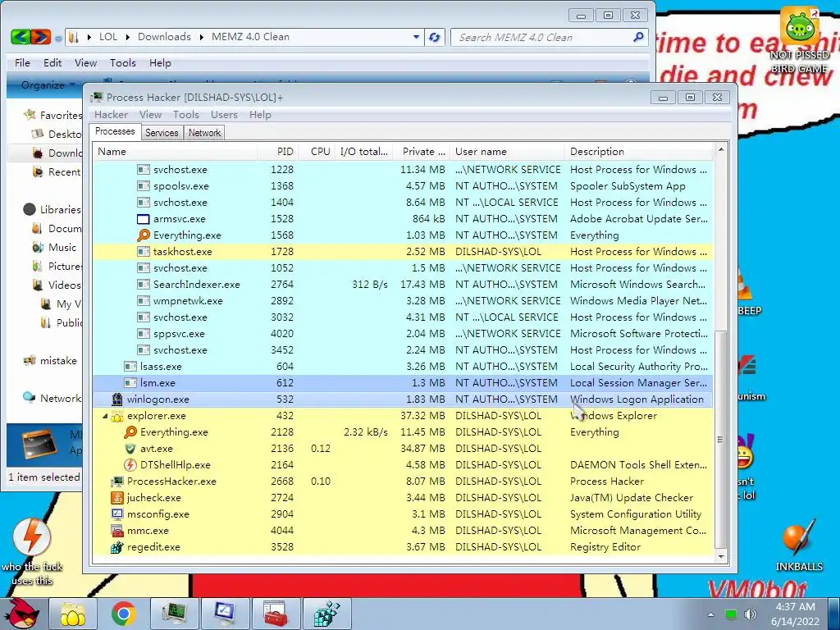Click the Spooler SubSystem App description
The image size is (840, 630).
click(628, 186)
